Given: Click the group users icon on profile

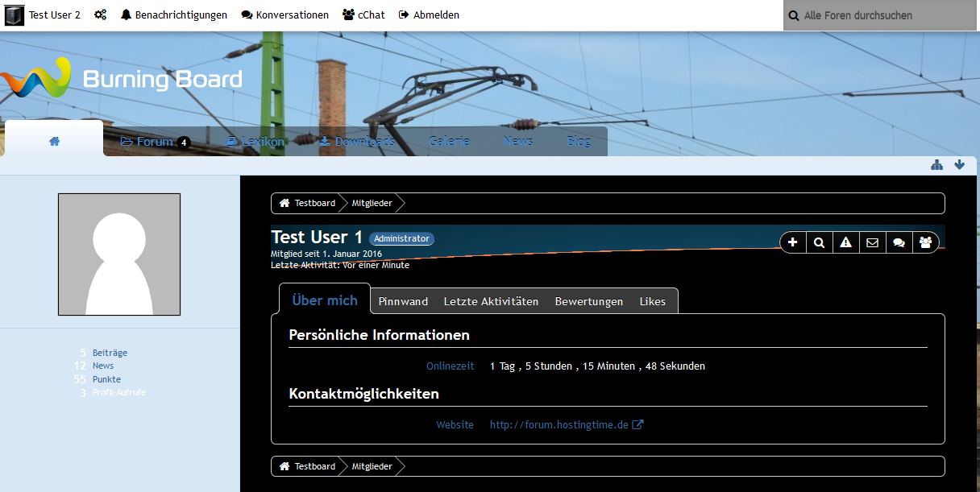Looking at the screenshot, I should click(925, 242).
